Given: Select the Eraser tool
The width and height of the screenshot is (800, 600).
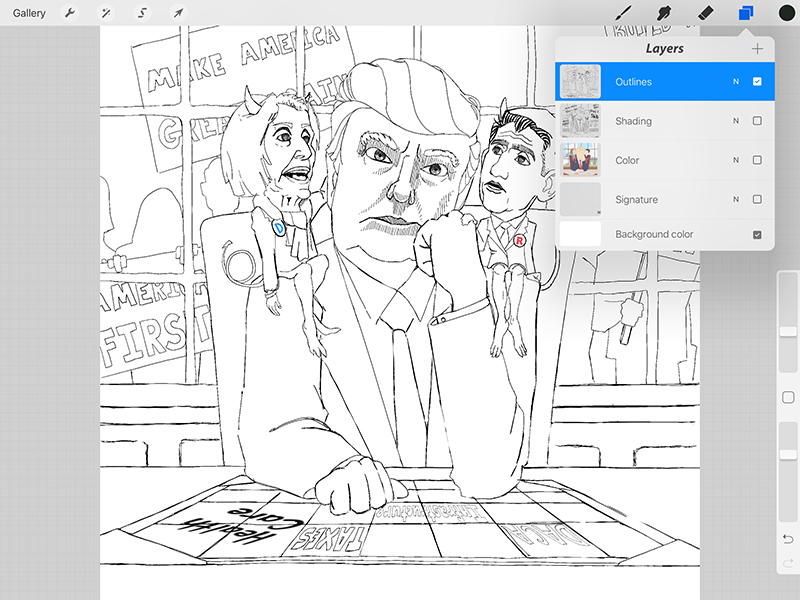Looking at the screenshot, I should pyautogui.click(x=703, y=13).
